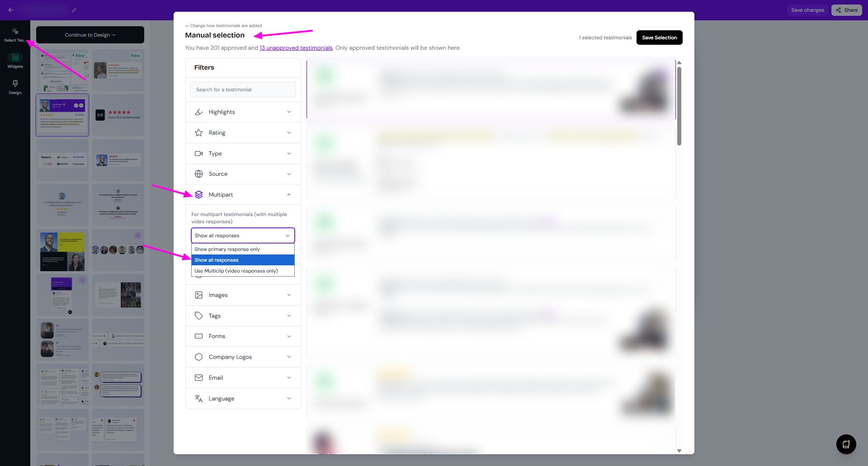Viewport: 868px width, 466px height.
Task: Open the Show all responses combo box
Action: click(x=243, y=235)
